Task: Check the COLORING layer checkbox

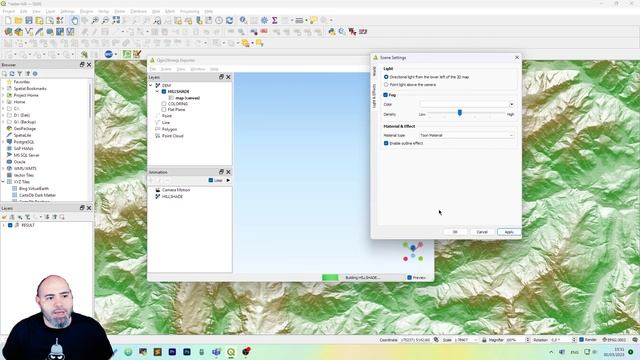Action: [x=164, y=104]
